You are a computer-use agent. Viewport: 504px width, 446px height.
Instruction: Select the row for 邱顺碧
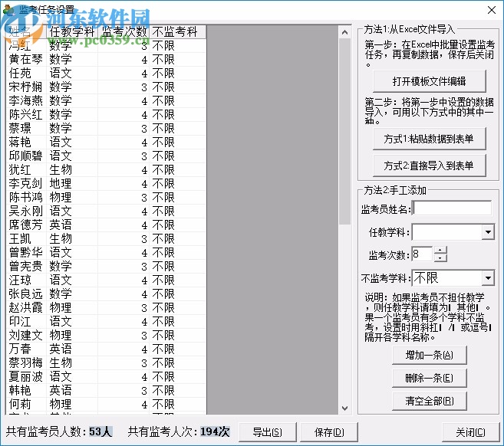(106, 156)
